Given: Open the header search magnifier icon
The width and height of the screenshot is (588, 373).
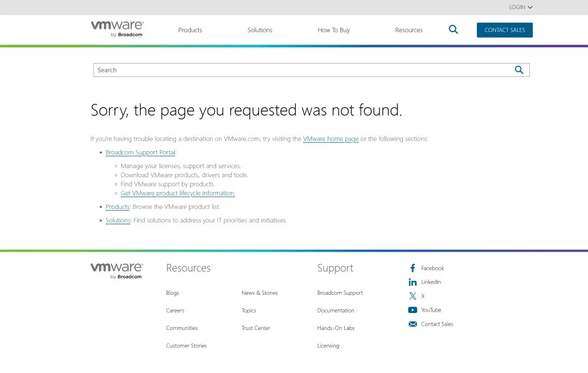Looking at the screenshot, I should [x=453, y=29].
